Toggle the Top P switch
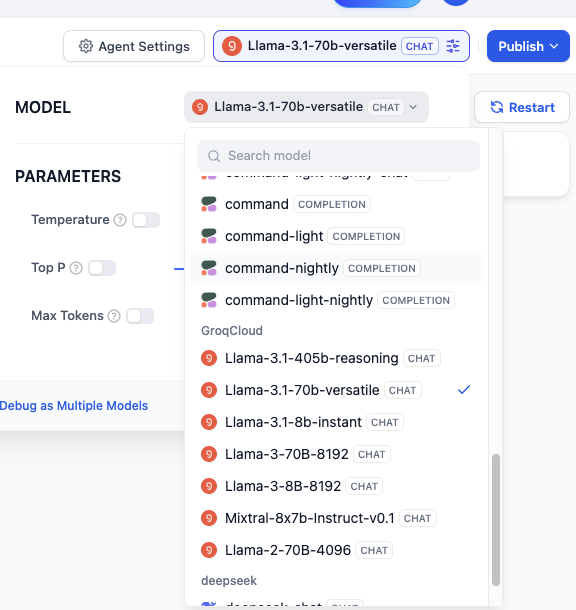The width and height of the screenshot is (576, 610). [x=102, y=268]
